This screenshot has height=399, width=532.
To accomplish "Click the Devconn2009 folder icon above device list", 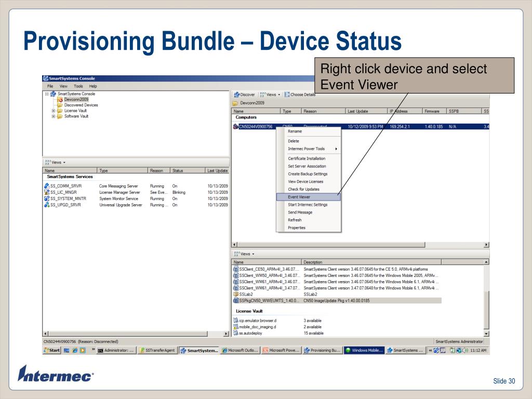I will [235, 103].
